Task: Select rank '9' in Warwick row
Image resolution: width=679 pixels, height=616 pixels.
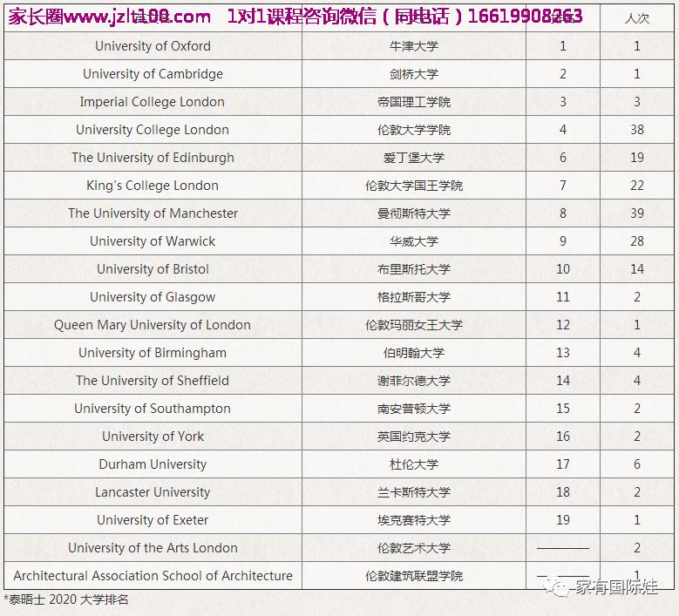Action: (563, 241)
